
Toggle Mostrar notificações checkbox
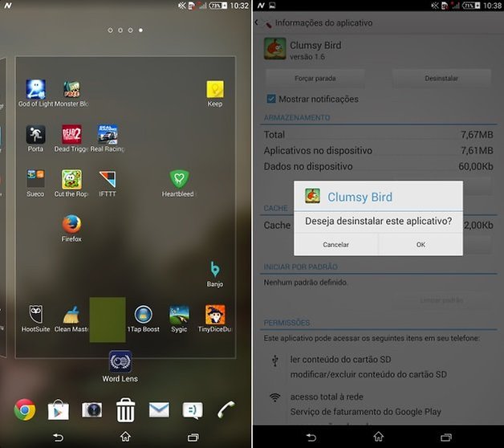pos(271,99)
